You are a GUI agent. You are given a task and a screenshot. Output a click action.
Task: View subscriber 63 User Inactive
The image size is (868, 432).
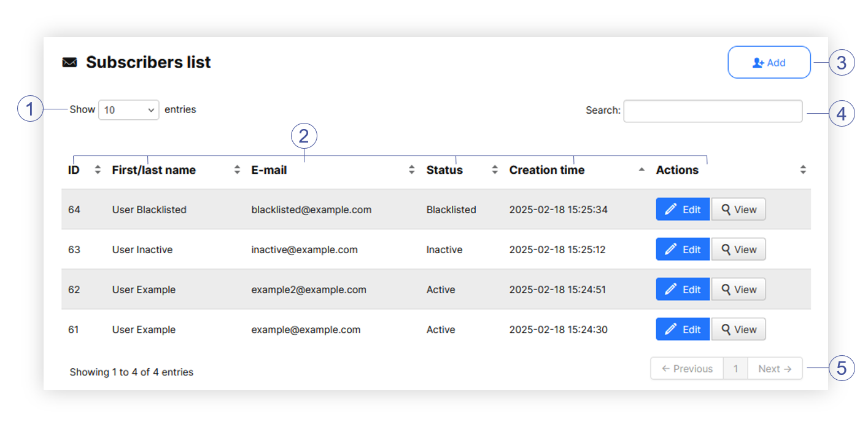(738, 249)
